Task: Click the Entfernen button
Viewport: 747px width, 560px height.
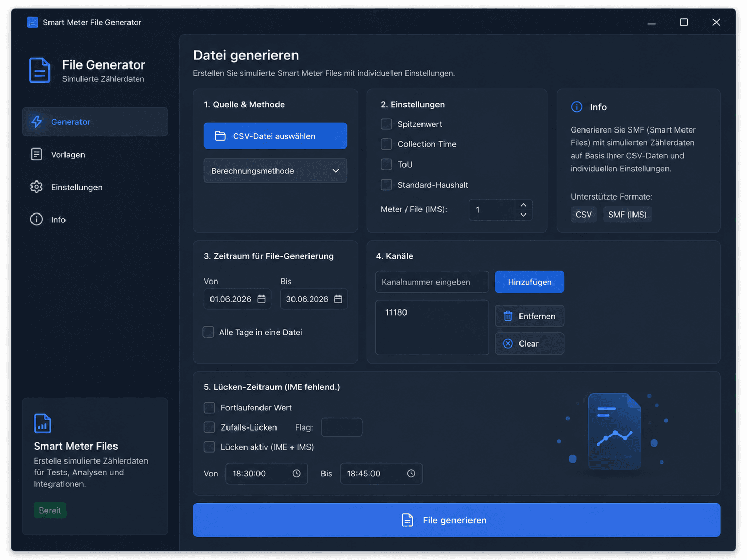Action: coord(529,316)
